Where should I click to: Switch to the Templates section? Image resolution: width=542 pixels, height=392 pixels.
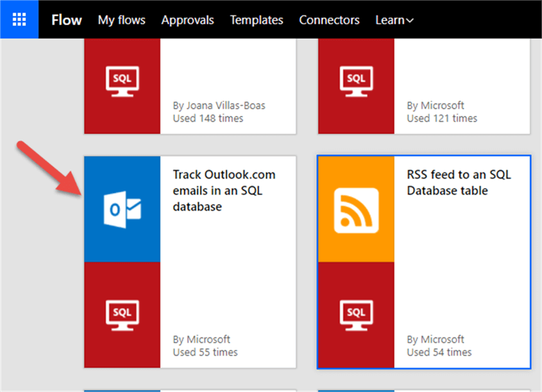click(257, 20)
